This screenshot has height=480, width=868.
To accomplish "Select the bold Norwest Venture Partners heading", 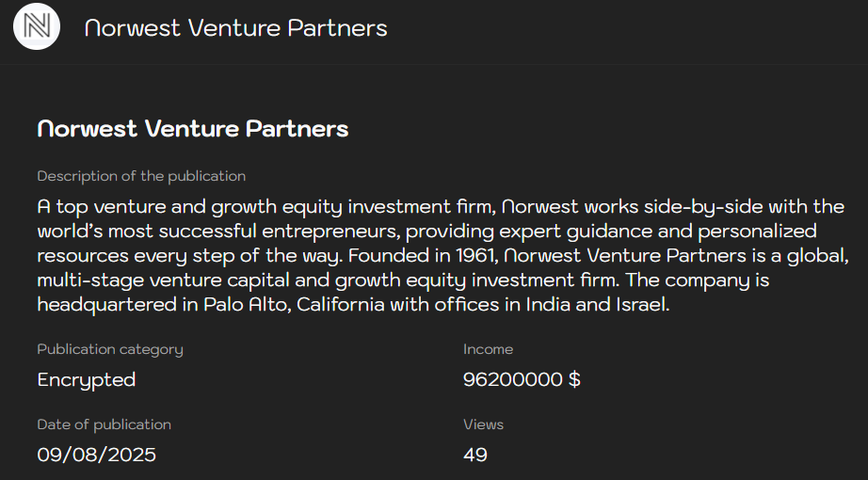I will point(192,129).
